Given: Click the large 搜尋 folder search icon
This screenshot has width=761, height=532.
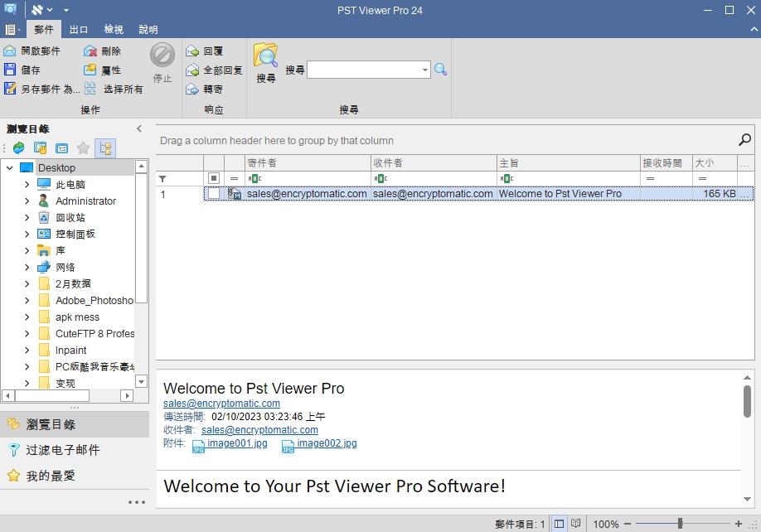Looking at the screenshot, I should 265,56.
